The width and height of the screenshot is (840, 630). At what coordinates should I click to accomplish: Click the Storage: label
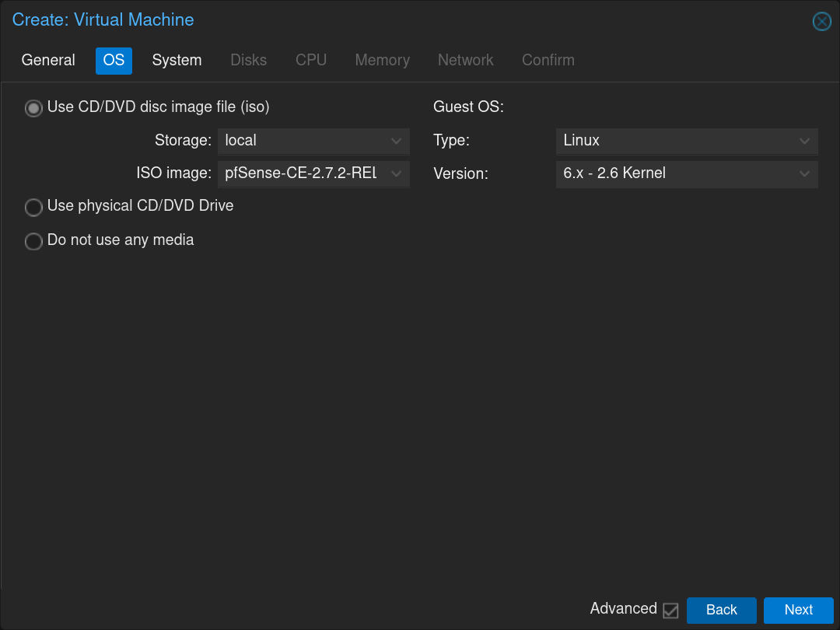183,140
